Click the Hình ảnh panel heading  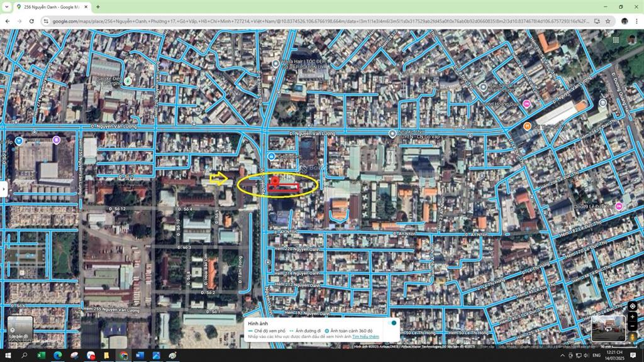point(257,324)
